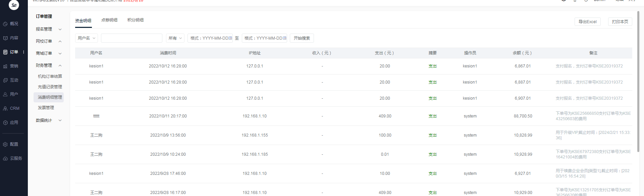The image size is (644, 196).
Task: Click the IP地址 column header
Action: point(255,53)
